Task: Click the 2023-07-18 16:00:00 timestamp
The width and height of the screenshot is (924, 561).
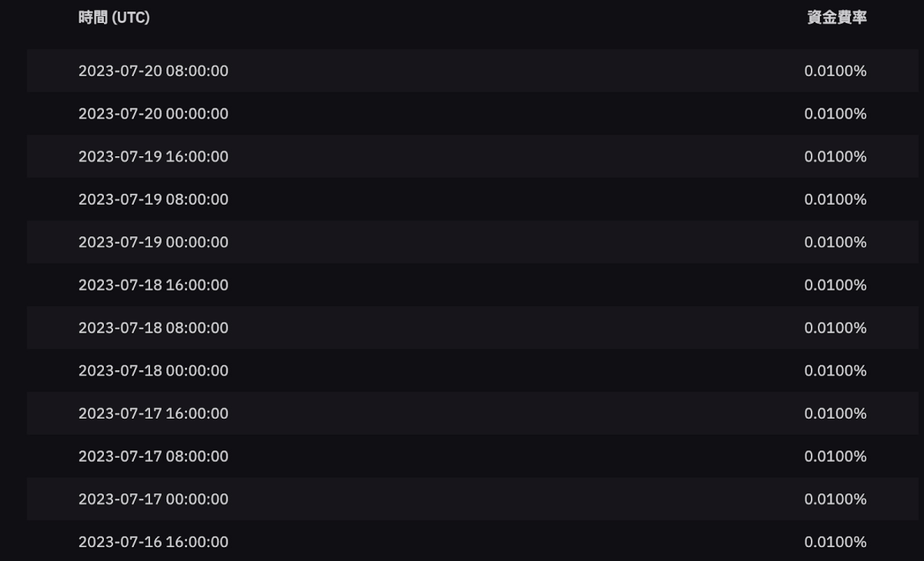Action: [x=153, y=285]
